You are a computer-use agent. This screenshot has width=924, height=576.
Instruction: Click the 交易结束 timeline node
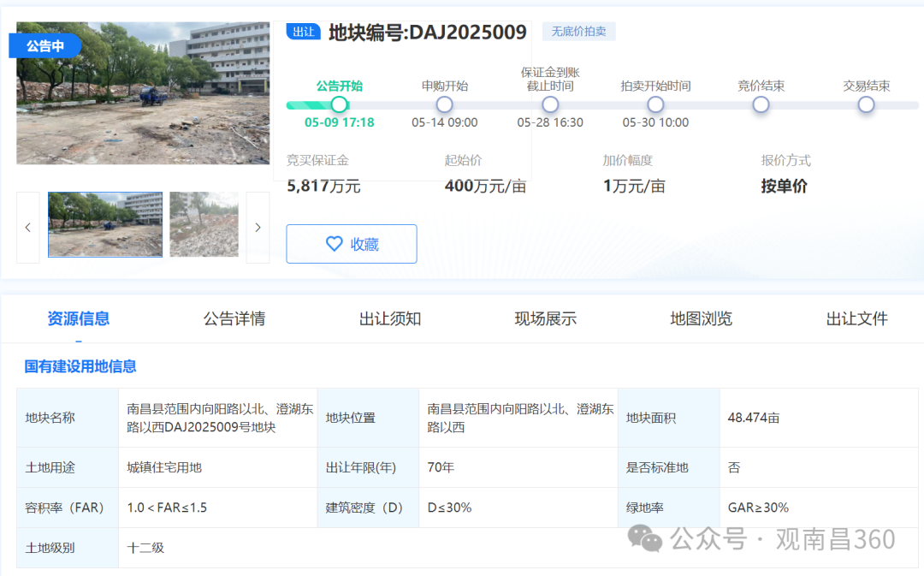pyautogui.click(x=866, y=104)
